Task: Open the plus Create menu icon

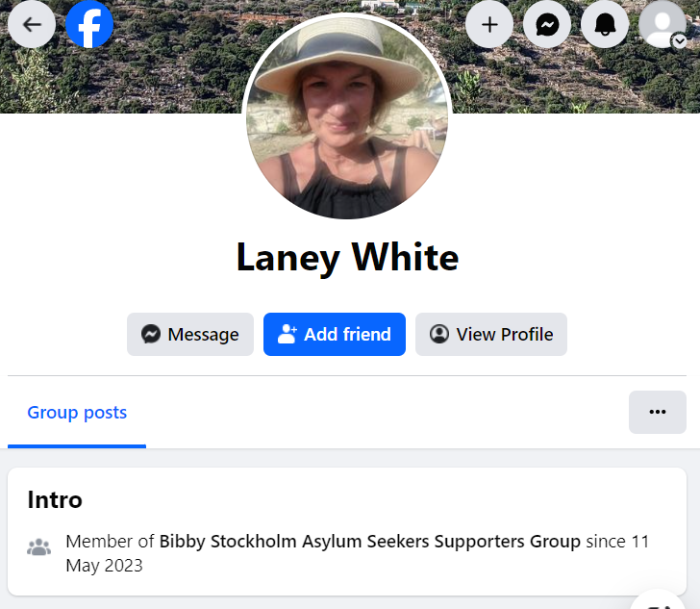Action: pos(489,24)
